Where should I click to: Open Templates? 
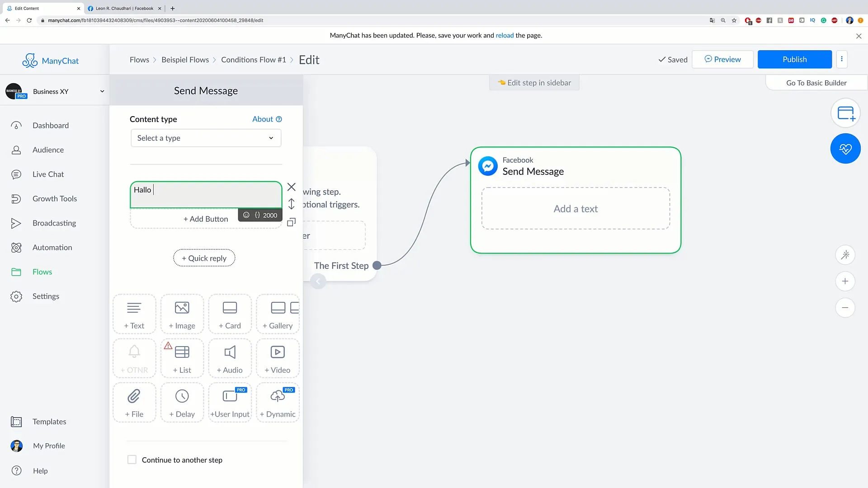coord(49,422)
